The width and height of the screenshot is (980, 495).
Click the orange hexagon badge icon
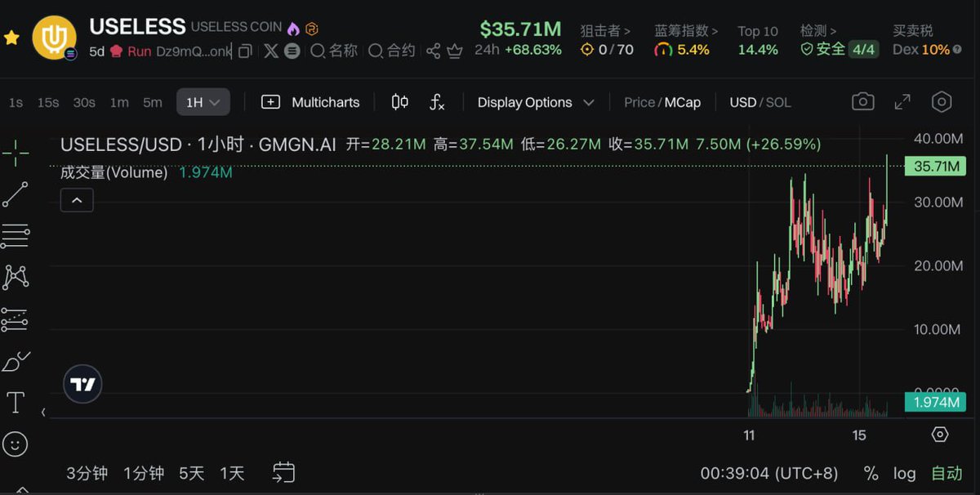(x=312, y=29)
